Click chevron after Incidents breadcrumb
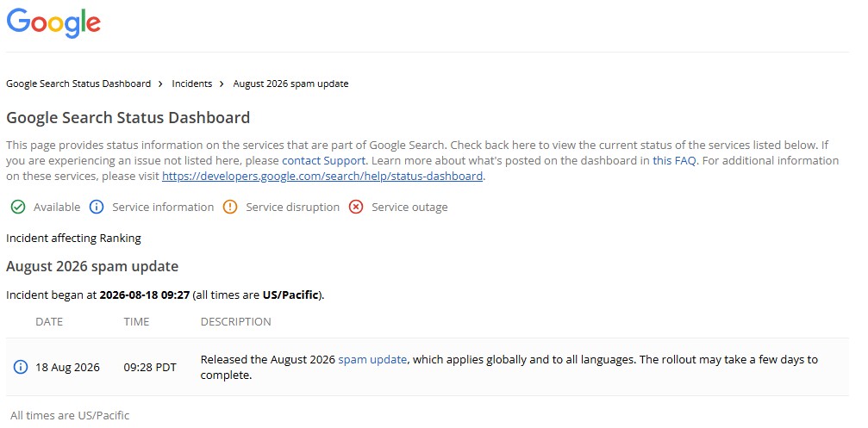 point(222,84)
